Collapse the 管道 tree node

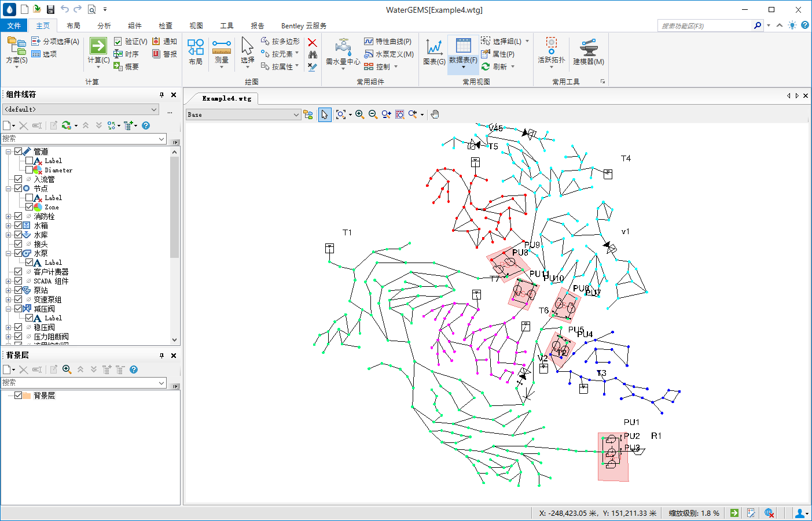pyautogui.click(x=9, y=152)
